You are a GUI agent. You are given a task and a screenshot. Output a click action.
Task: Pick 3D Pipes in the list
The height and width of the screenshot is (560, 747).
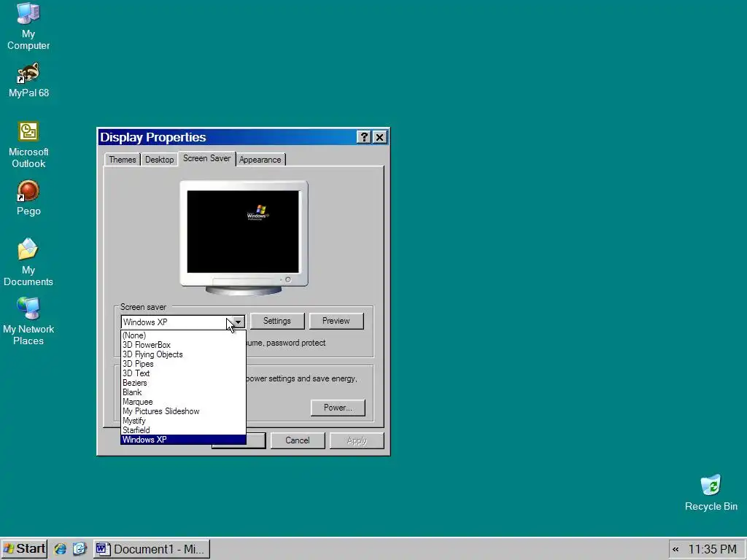point(183,364)
